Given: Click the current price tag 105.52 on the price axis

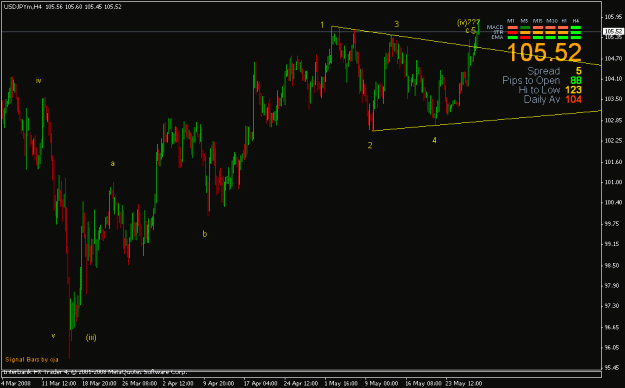Looking at the screenshot, I should [613, 31].
